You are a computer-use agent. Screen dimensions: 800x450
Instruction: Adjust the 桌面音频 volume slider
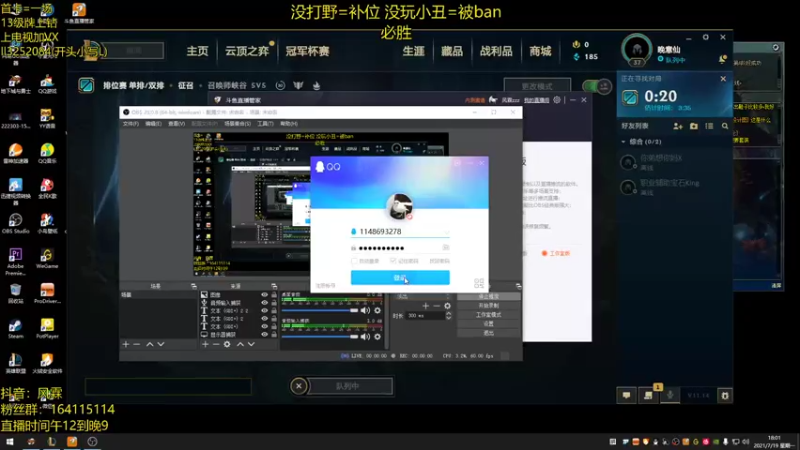[x=320, y=310]
